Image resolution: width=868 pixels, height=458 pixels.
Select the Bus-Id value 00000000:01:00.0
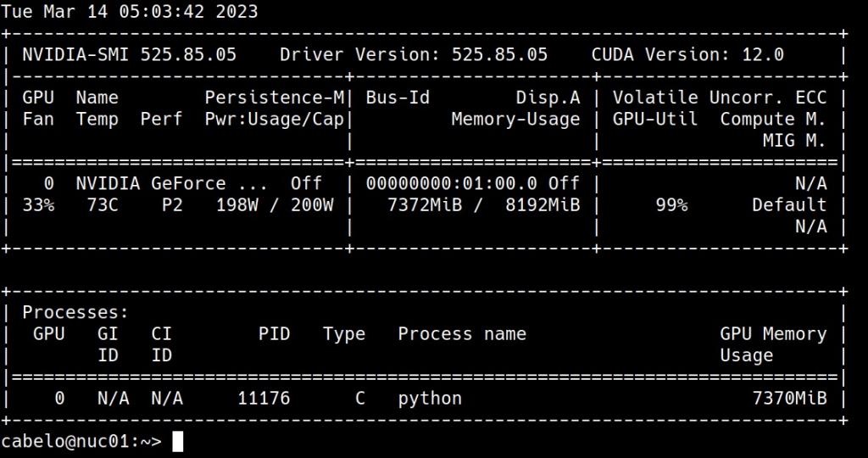[451, 183]
